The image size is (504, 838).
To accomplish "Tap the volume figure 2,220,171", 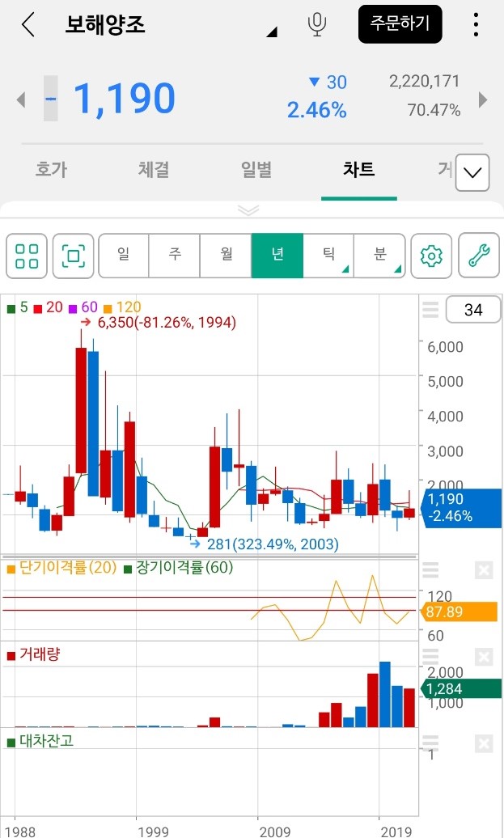I will point(425,81).
